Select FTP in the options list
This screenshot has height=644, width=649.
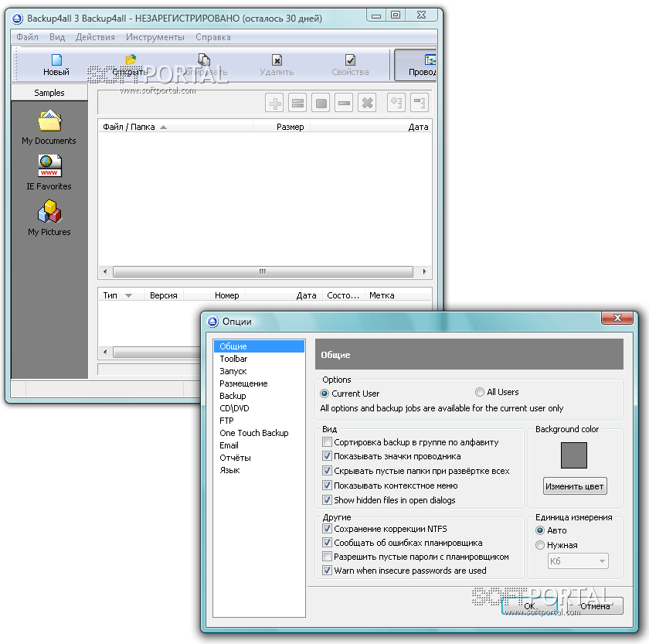[x=259, y=421]
